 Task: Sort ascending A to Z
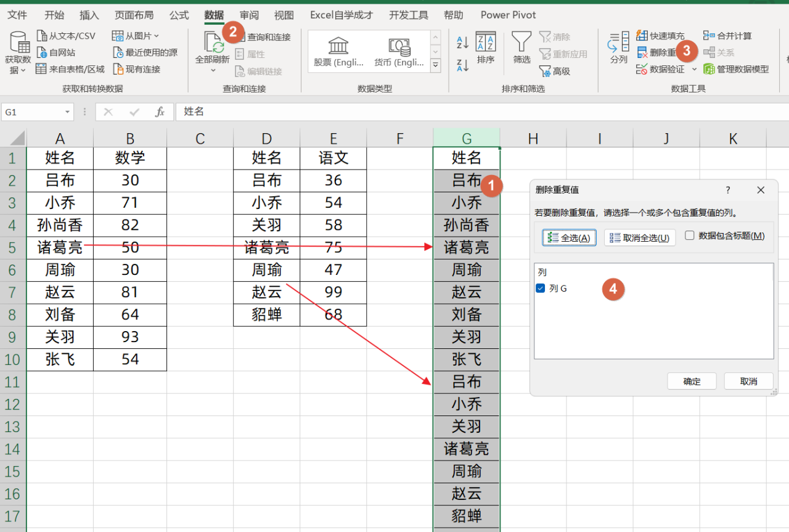coord(462,43)
